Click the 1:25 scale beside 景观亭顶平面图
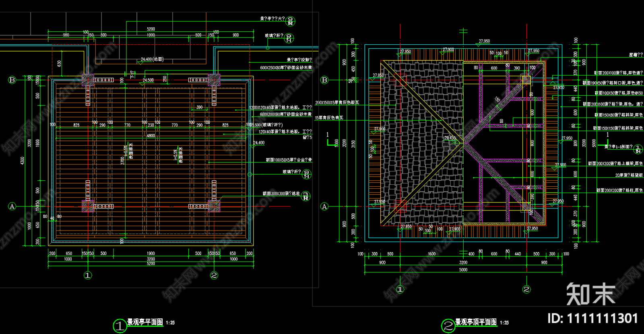 click(x=504, y=323)
